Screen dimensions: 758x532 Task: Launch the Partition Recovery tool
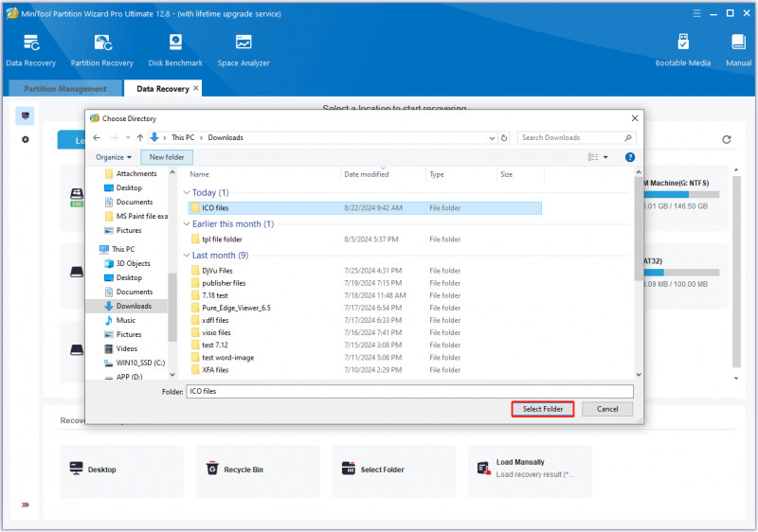102,50
